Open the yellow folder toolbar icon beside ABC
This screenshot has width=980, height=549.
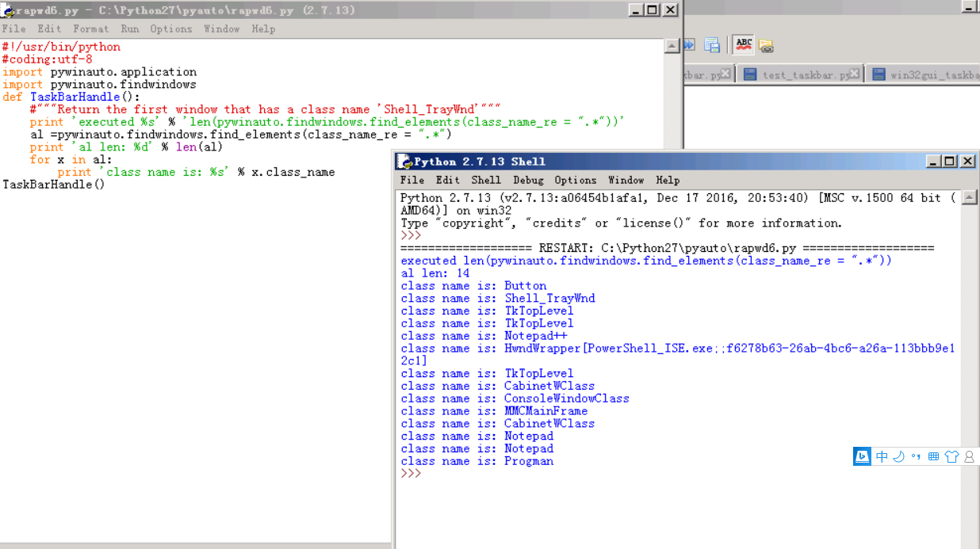click(x=766, y=46)
